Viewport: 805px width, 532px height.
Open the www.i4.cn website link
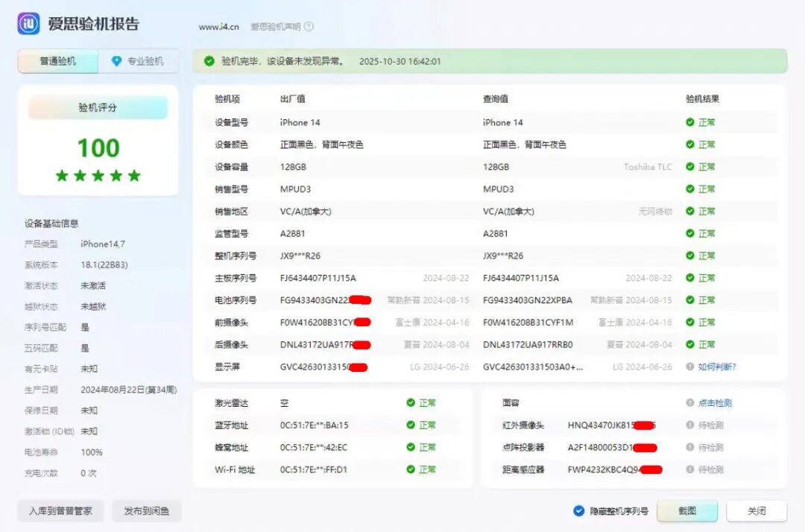218,27
